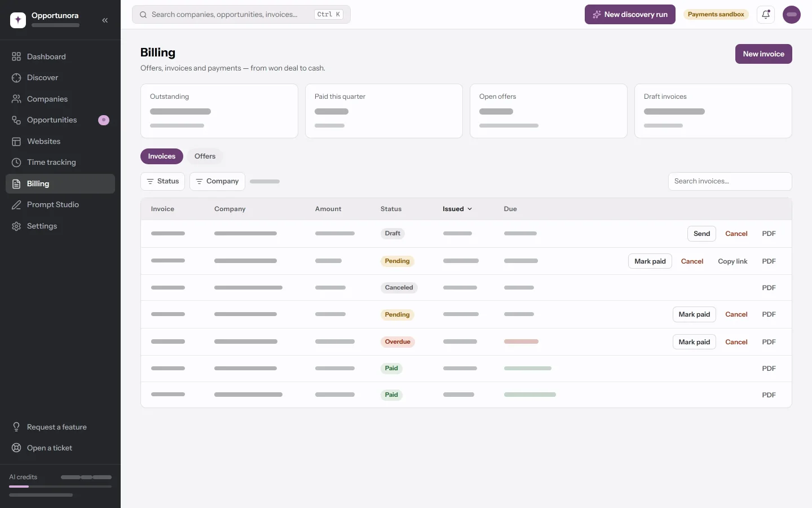Screen dimensions: 812x508
Task: Click the Opportunora logo icon
Action: point(18,20)
